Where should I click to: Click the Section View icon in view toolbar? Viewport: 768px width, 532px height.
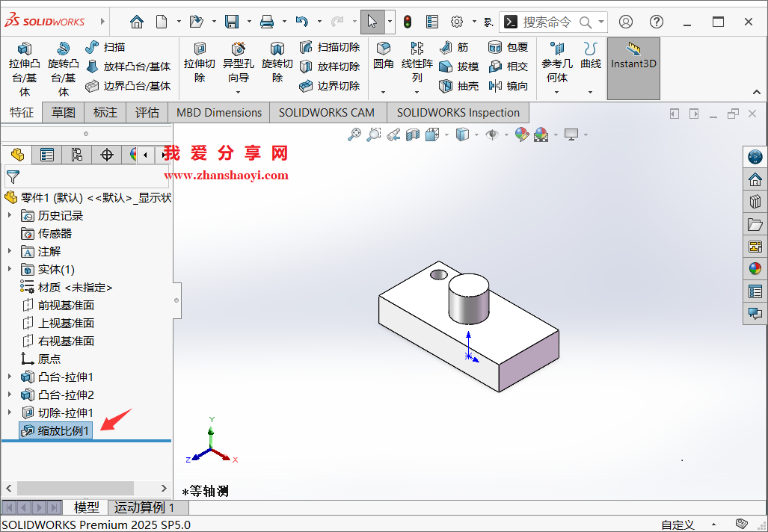[x=413, y=134]
